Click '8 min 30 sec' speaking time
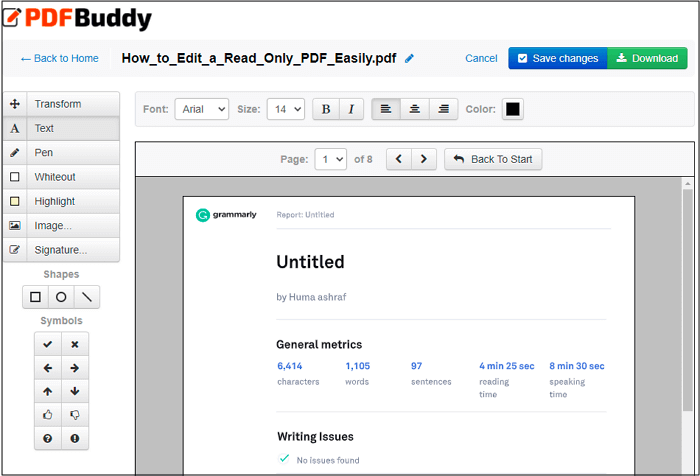700x476 pixels. click(577, 366)
